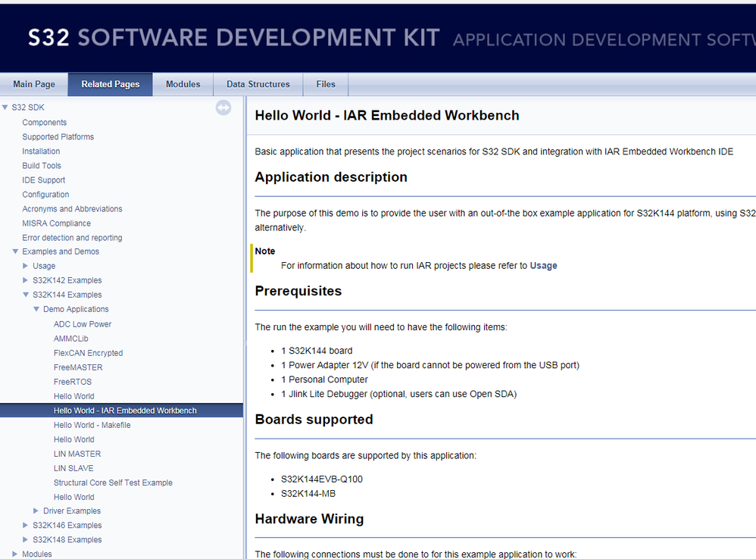Viewport: 756px width, 559px height.
Task: Click the splitter bar beside the navigation tree
Action: point(245,341)
